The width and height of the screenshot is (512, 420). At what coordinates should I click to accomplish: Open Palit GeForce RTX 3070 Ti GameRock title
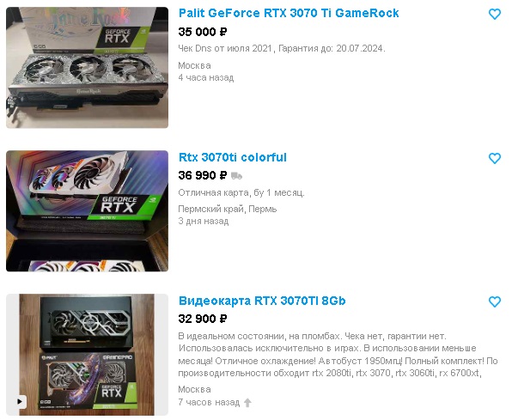pos(289,13)
